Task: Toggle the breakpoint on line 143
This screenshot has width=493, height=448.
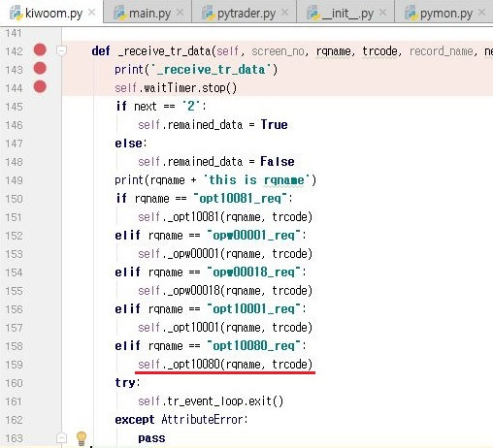Action: tap(40, 69)
